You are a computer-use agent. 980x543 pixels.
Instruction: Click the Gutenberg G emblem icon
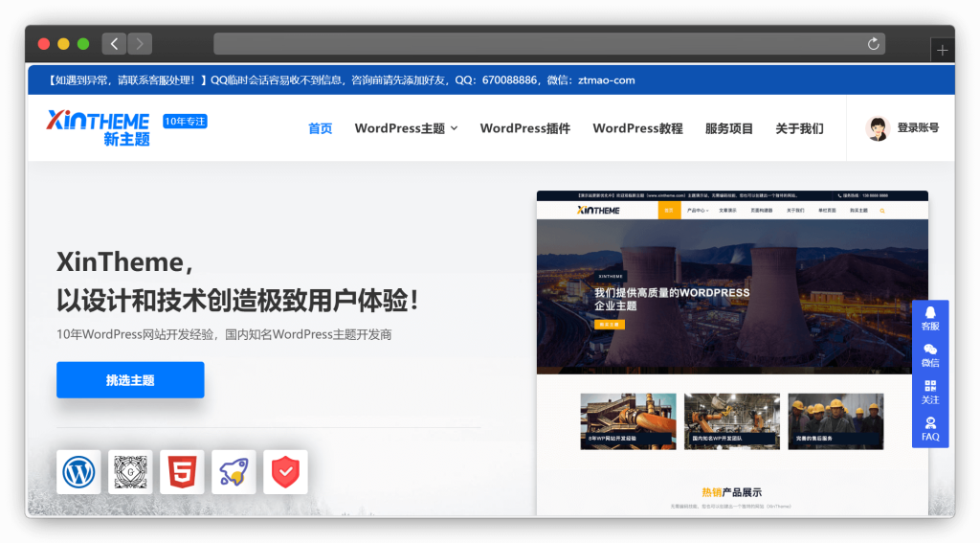pos(130,472)
